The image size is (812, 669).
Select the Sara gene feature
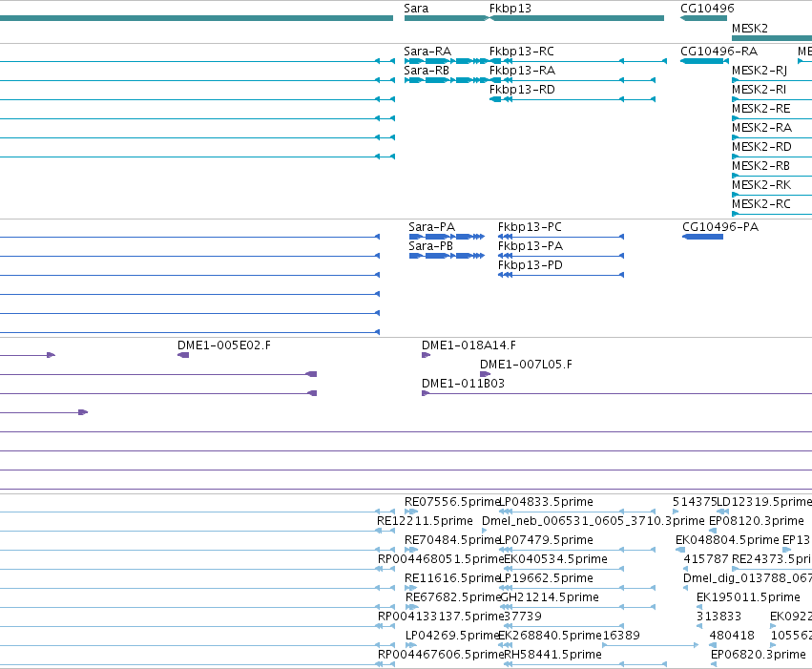445,18
